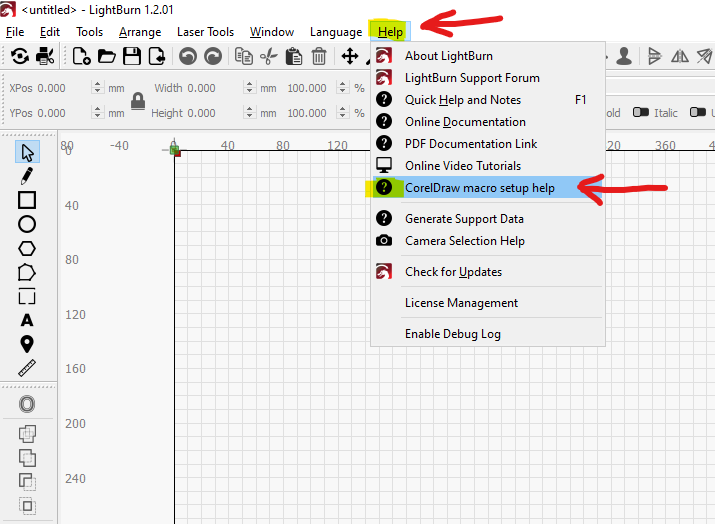
Task: Delete selection with the trash icon
Action: 319,57
